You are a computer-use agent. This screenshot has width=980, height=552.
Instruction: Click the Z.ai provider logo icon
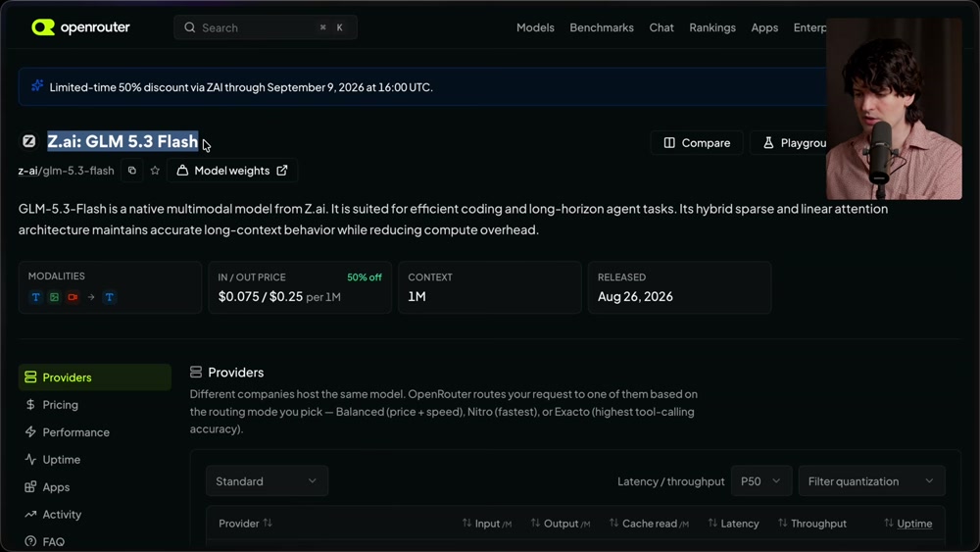click(x=28, y=141)
